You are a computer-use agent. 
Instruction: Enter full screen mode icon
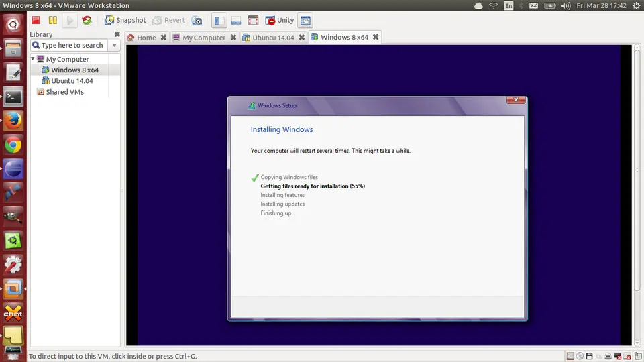[x=253, y=21]
